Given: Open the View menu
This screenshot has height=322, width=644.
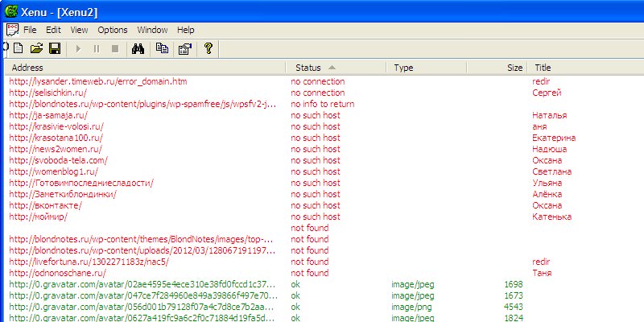Looking at the screenshot, I should tap(79, 30).
